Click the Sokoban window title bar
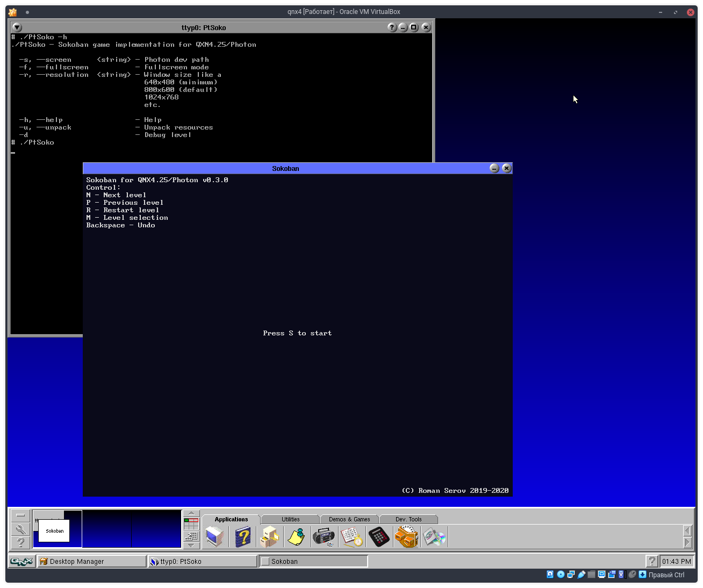 pyautogui.click(x=285, y=168)
